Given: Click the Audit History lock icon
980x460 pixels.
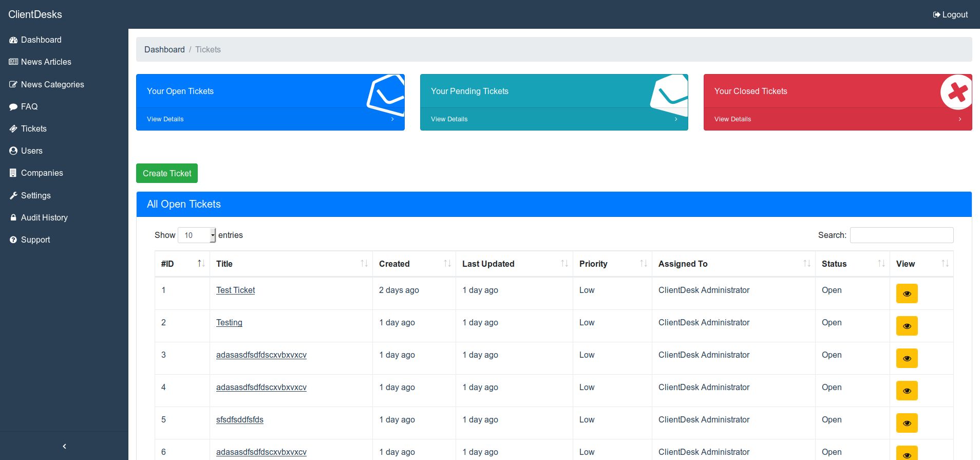Looking at the screenshot, I should (x=13, y=218).
